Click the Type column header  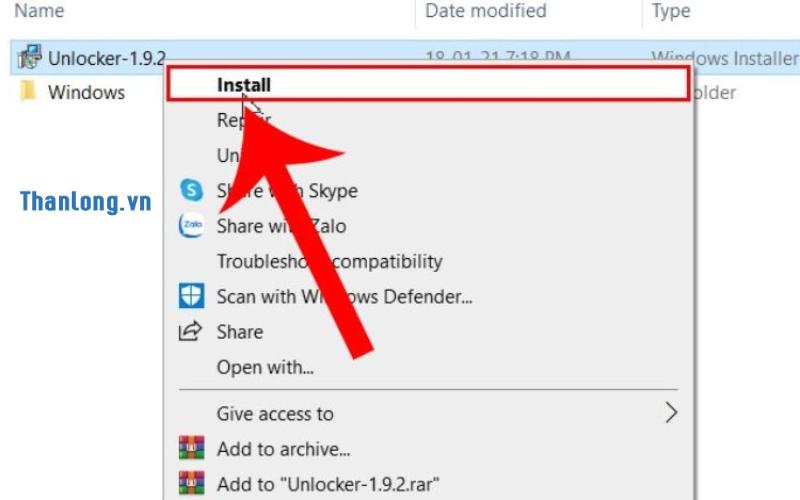tap(671, 11)
